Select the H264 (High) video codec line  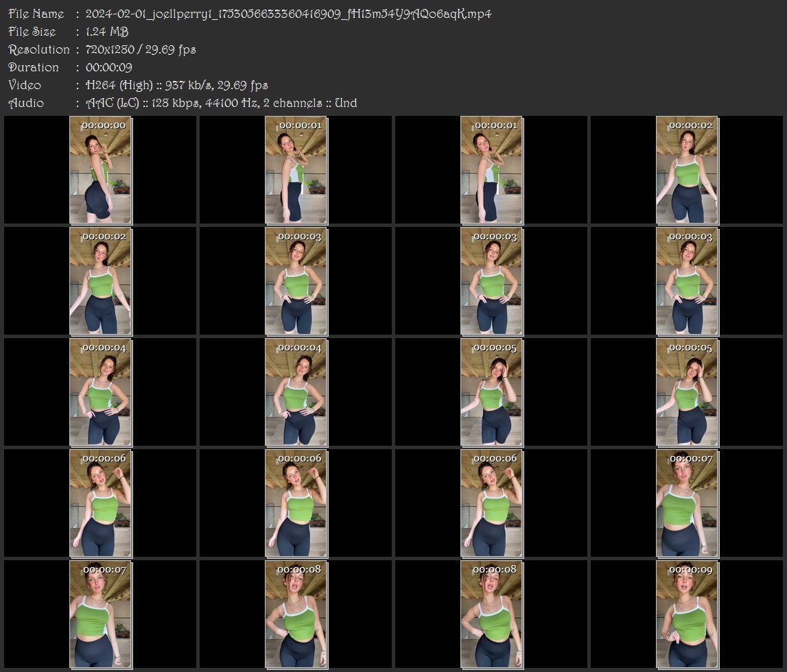176,85
